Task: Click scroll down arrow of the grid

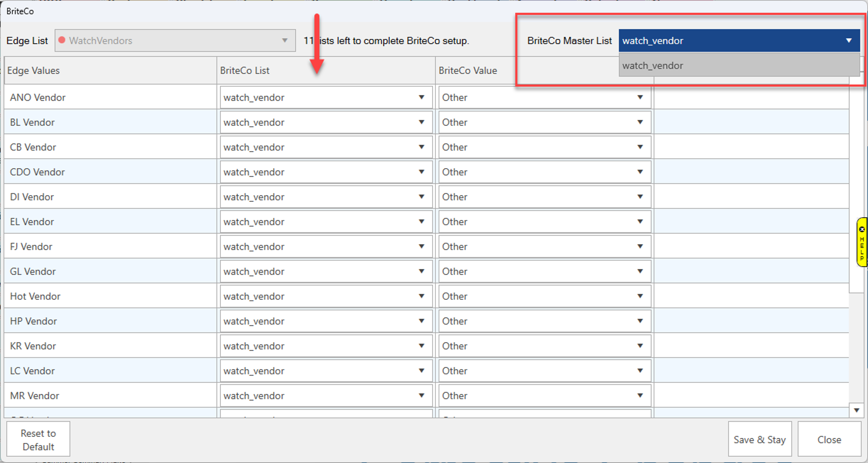Action: (856, 410)
